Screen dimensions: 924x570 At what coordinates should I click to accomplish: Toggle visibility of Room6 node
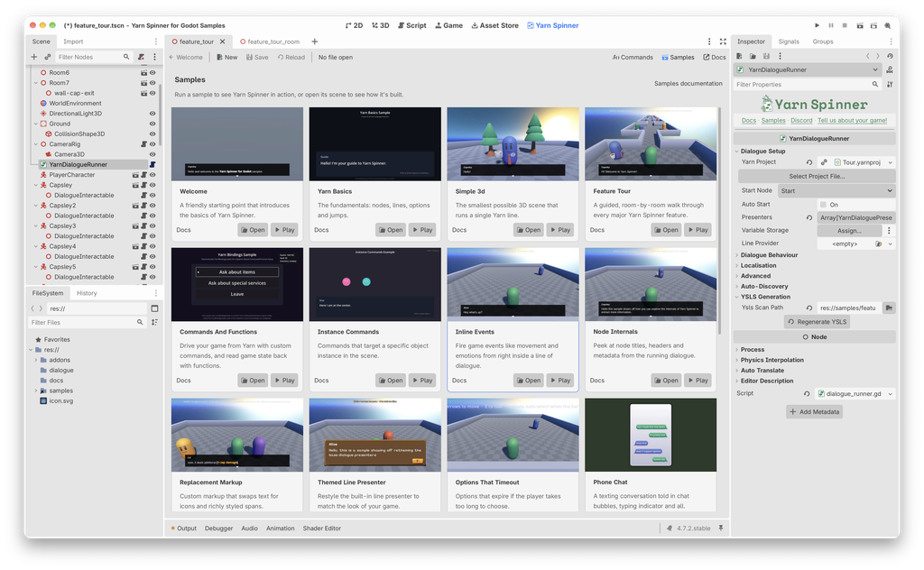pyautogui.click(x=152, y=73)
